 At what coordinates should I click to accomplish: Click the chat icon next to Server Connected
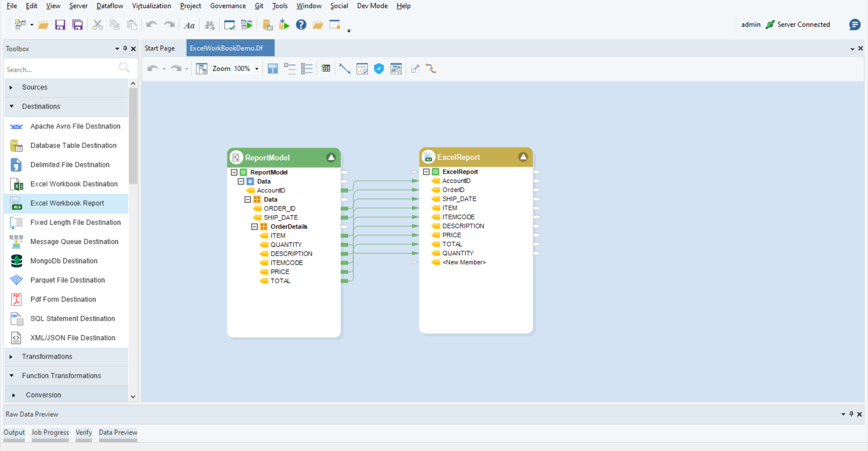[854, 25]
